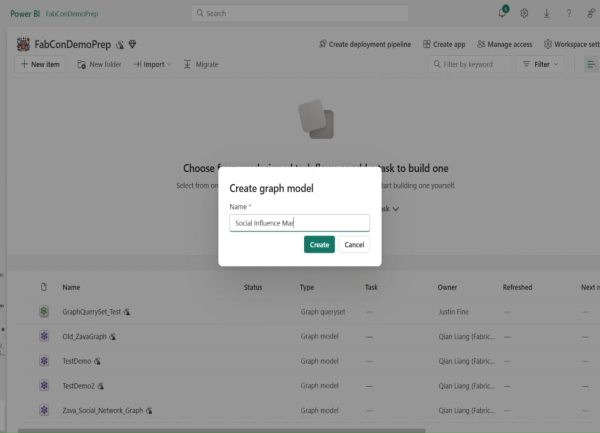This screenshot has height=433, width=600.
Task: Sort by the Name column header
Action: (x=71, y=287)
